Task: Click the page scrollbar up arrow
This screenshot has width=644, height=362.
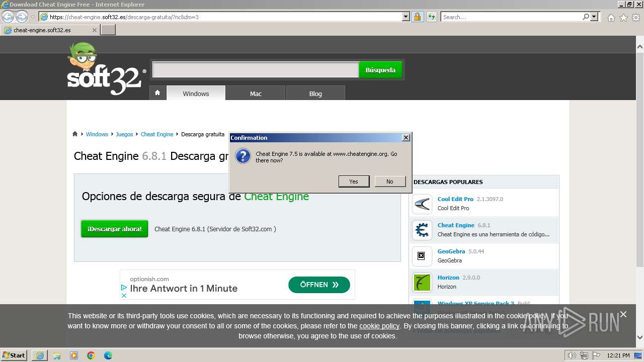Action: (639, 48)
